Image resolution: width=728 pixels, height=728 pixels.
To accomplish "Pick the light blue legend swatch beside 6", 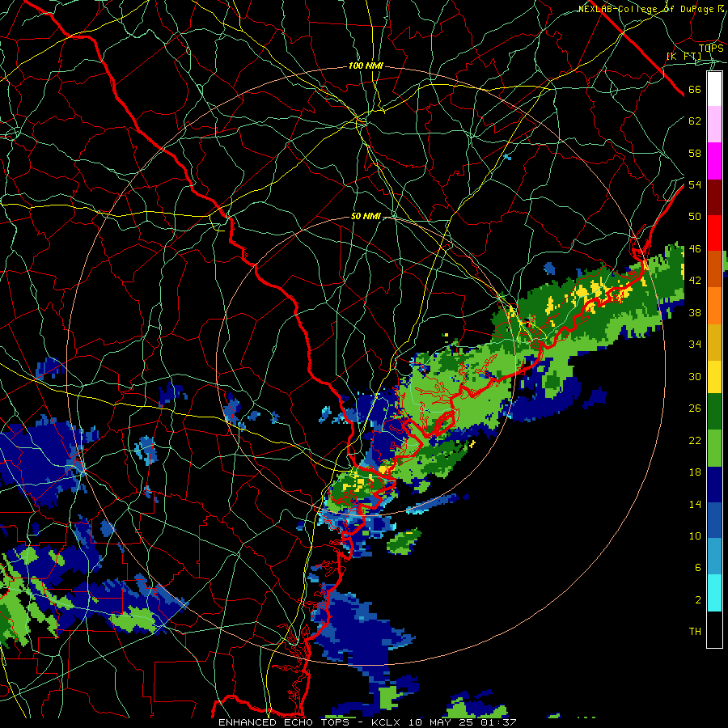I will 714,557.
